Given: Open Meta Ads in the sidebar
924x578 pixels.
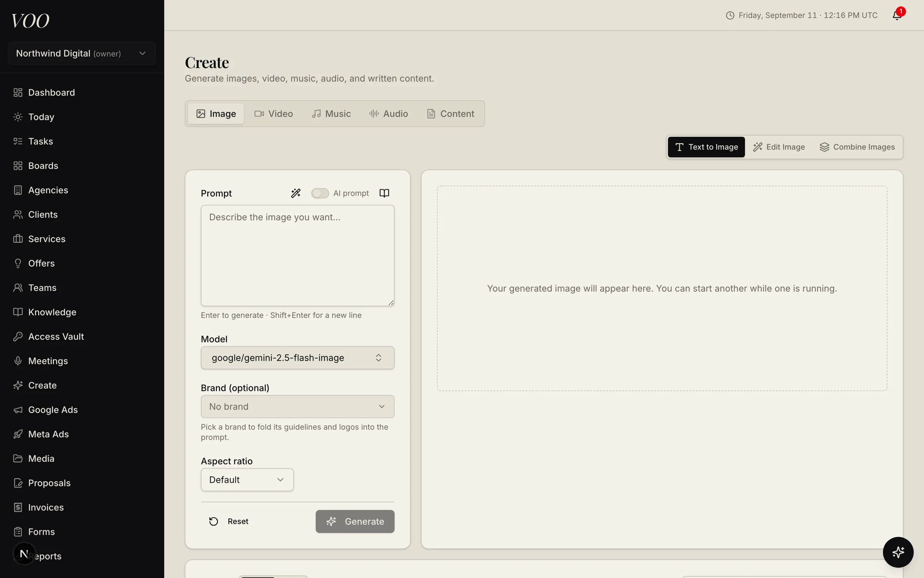Looking at the screenshot, I should [x=82, y=434].
